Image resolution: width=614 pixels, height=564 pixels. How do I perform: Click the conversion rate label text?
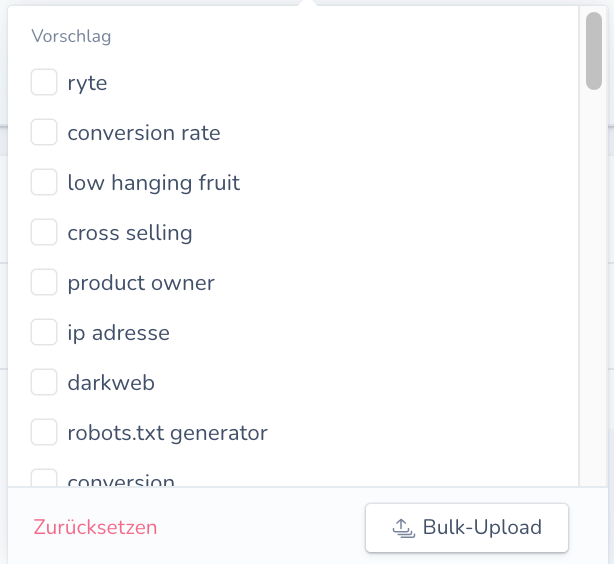tap(144, 133)
